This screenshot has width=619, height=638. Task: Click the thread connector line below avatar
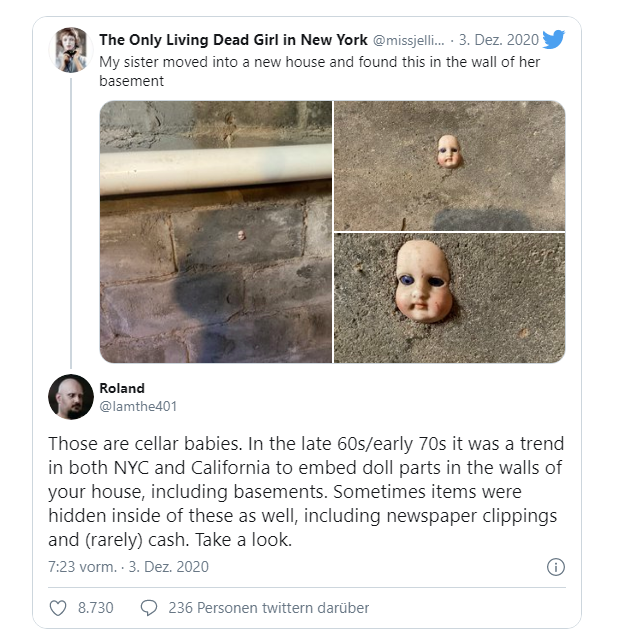[71, 223]
